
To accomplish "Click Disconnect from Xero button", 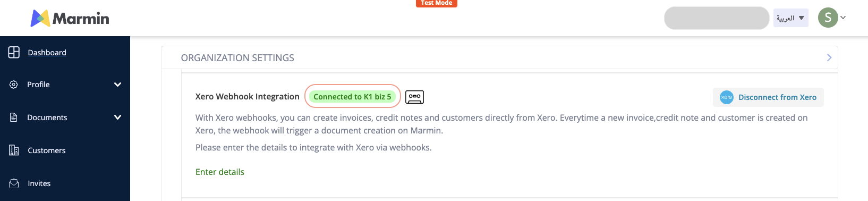I will click(768, 97).
